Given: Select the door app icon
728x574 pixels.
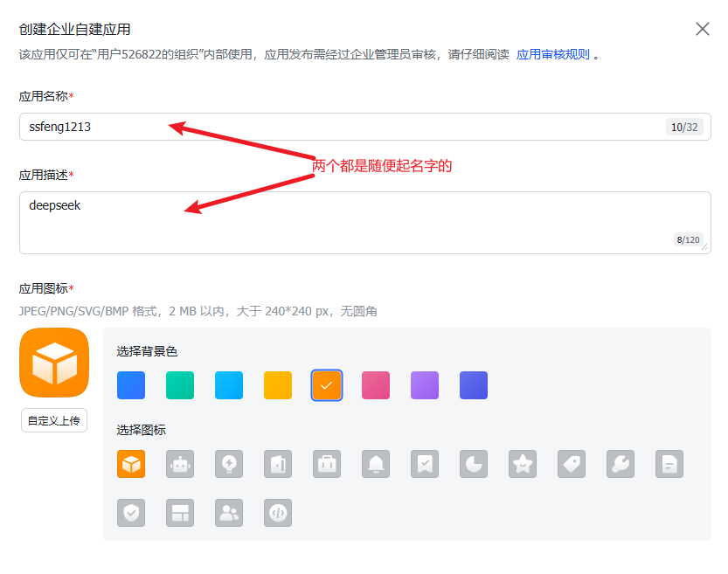Looking at the screenshot, I should point(278,464).
